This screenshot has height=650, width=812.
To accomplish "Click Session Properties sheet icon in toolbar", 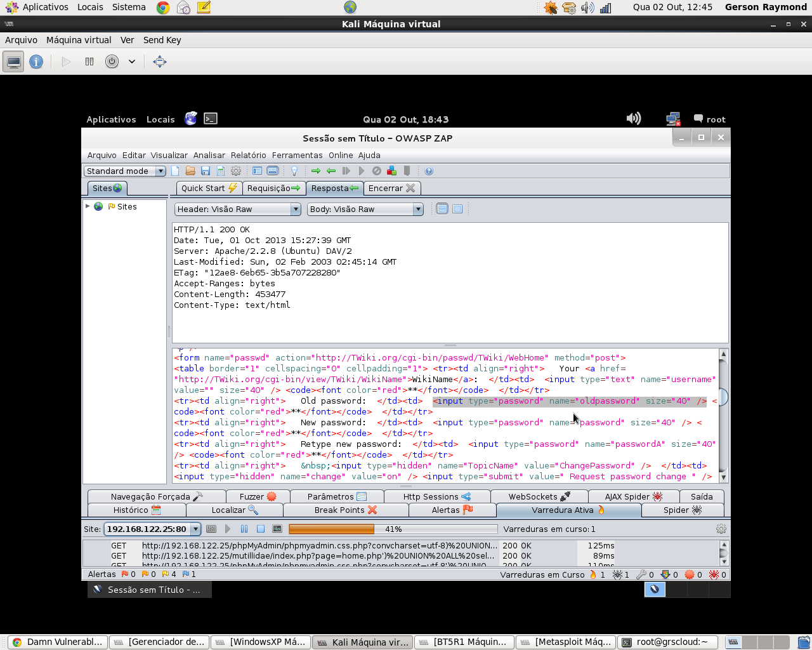I will pyautogui.click(x=221, y=171).
